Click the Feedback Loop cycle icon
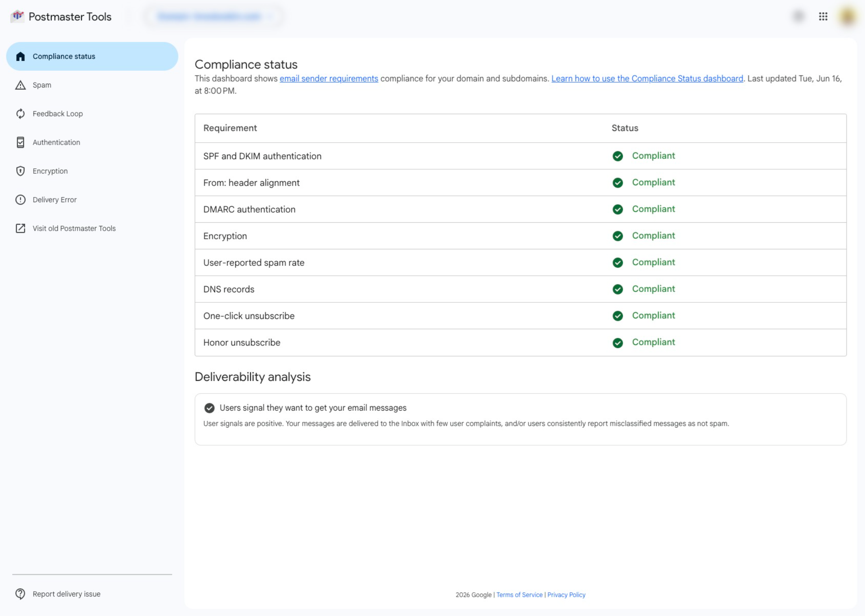The image size is (865, 616). tap(20, 114)
